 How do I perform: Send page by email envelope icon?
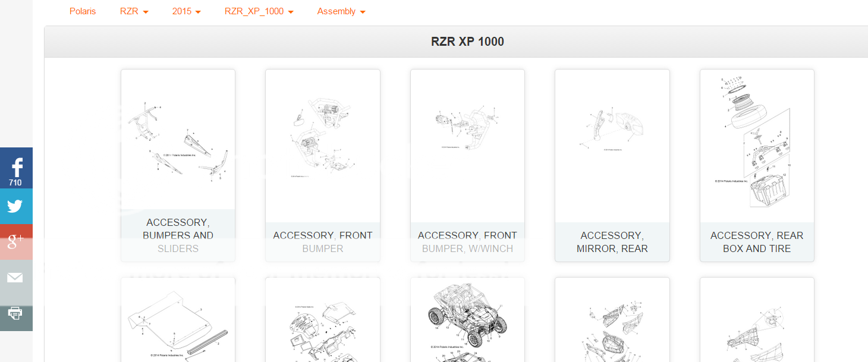(x=16, y=278)
